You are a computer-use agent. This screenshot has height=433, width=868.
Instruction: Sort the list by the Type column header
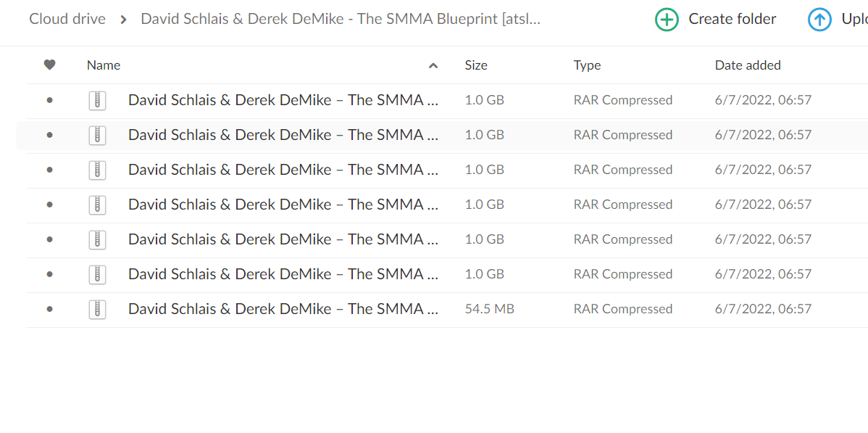587,65
